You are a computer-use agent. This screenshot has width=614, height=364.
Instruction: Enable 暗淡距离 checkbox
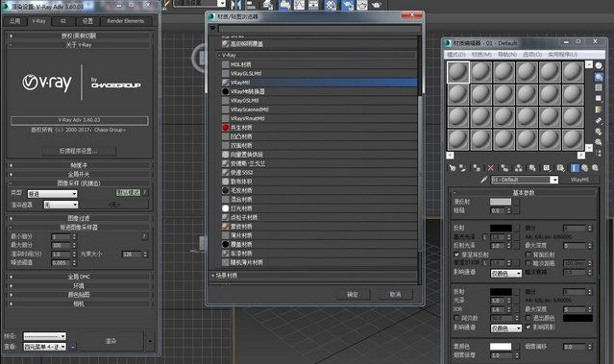pyautogui.click(x=528, y=263)
